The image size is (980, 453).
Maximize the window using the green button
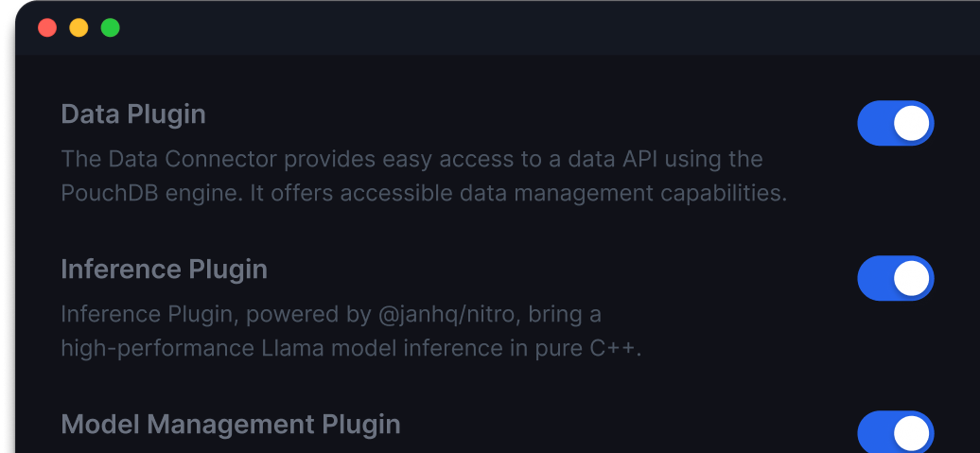[110, 28]
